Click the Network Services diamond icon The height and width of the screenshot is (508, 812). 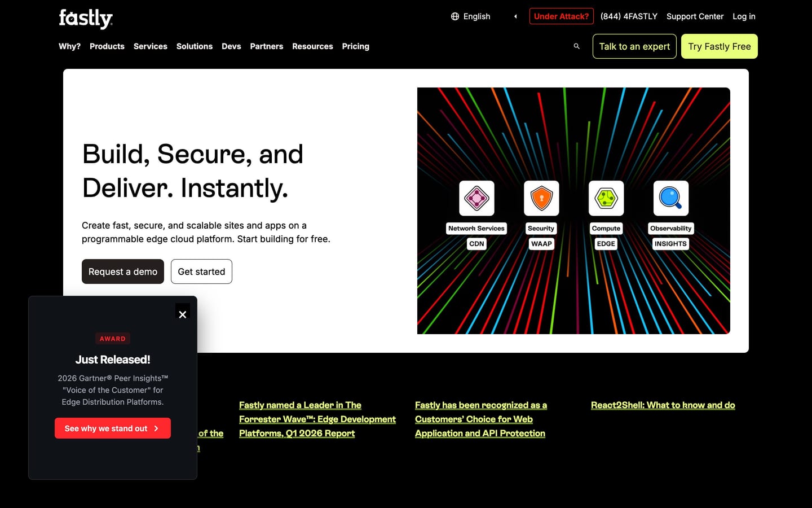(x=476, y=198)
